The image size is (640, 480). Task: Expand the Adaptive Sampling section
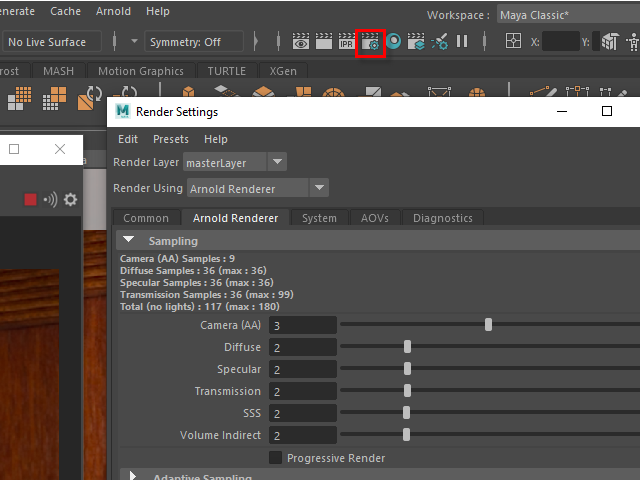pos(132,476)
